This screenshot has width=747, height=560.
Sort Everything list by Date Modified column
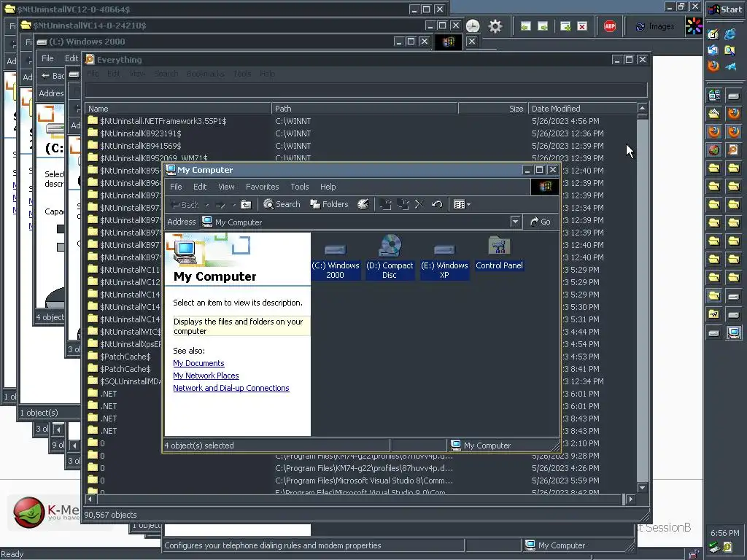pyautogui.click(x=582, y=109)
